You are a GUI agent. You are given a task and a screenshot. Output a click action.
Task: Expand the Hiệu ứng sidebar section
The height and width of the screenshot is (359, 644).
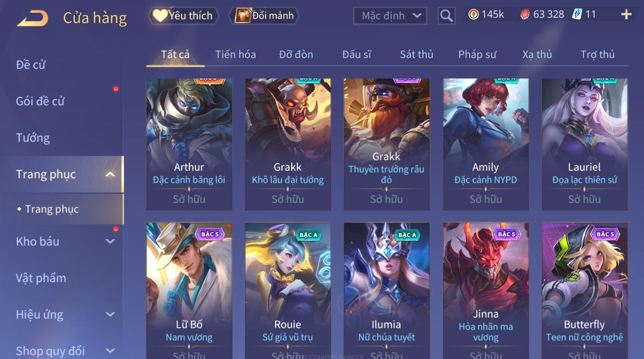click(110, 314)
